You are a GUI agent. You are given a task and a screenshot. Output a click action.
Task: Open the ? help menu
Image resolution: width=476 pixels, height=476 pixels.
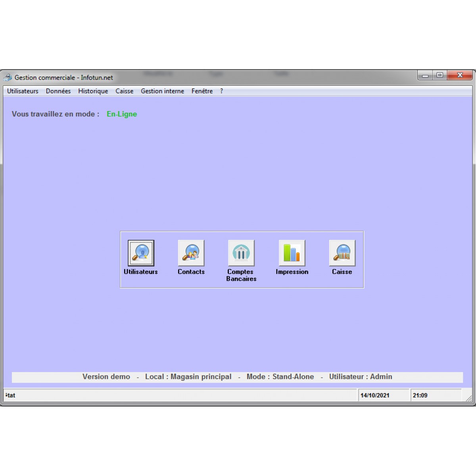point(221,91)
